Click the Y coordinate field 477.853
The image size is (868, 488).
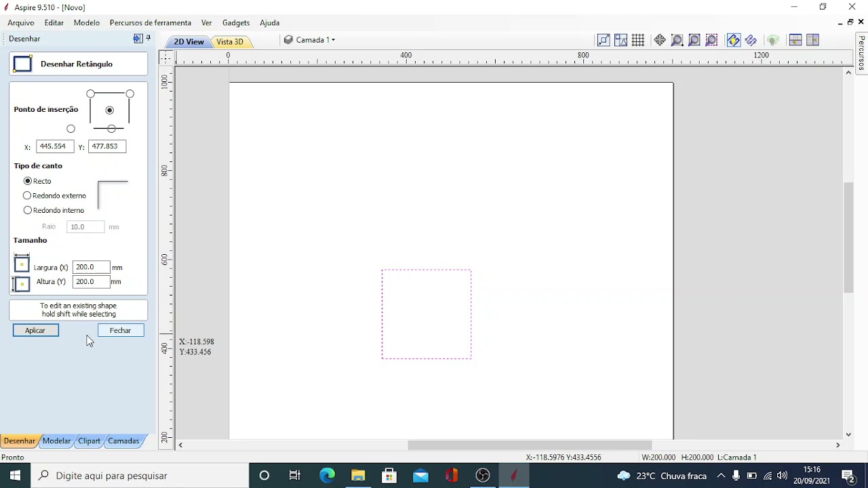pyautogui.click(x=107, y=146)
